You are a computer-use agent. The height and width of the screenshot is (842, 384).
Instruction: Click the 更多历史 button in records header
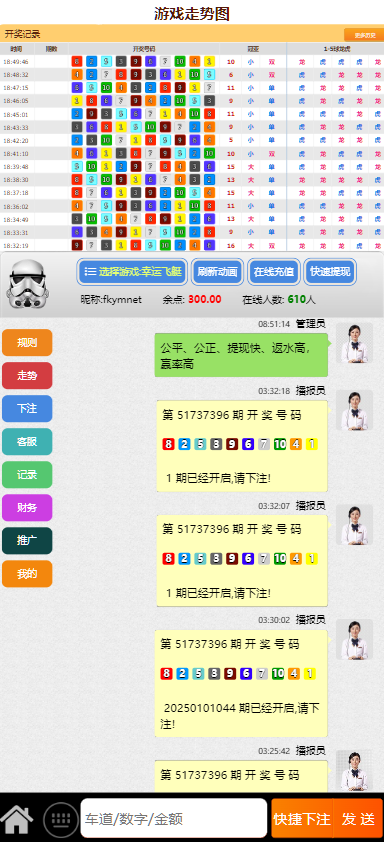tap(363, 35)
